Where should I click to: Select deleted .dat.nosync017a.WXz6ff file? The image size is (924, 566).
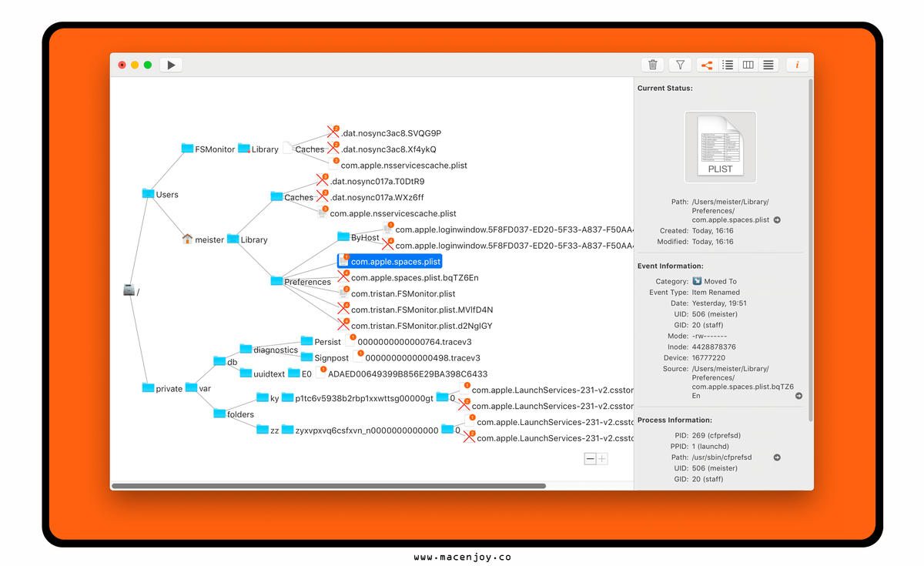click(x=370, y=197)
